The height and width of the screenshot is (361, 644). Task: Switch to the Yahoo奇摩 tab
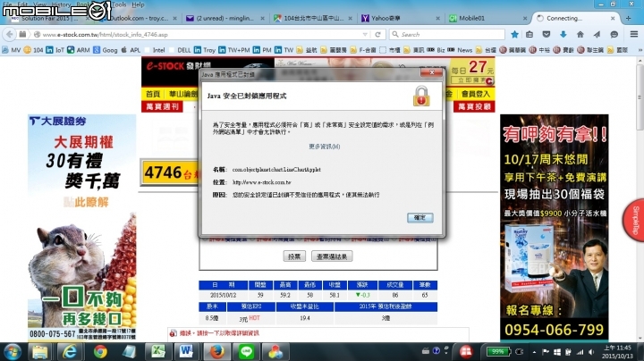[401, 18]
